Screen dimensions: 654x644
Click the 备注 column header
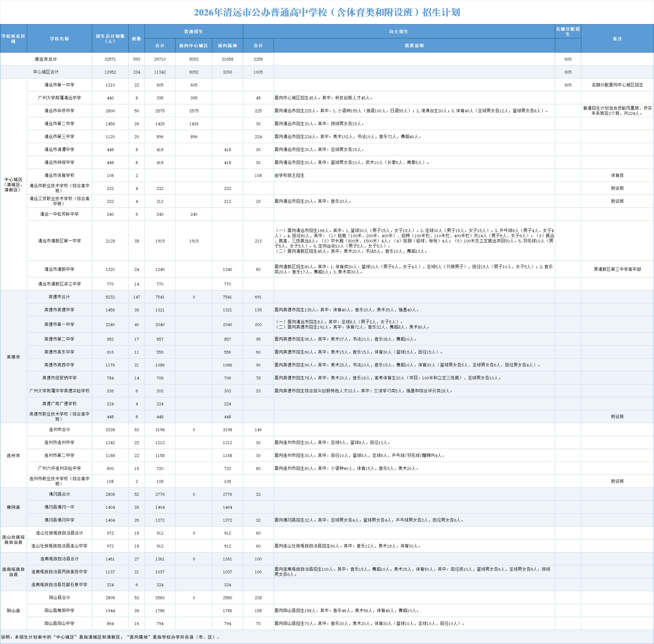[617, 38]
